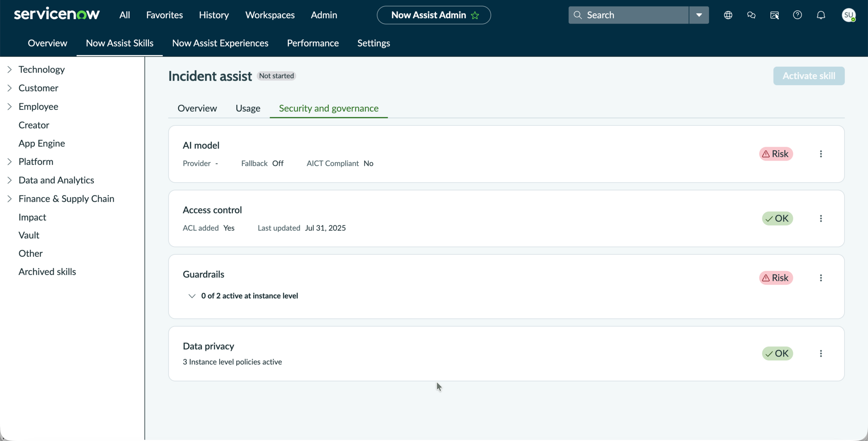Screen dimensions: 868x441
Task: Open Data privacy card more options menu
Action: [x=821, y=353]
